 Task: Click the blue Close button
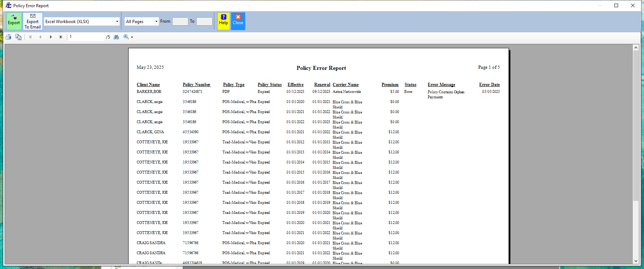pos(238,21)
